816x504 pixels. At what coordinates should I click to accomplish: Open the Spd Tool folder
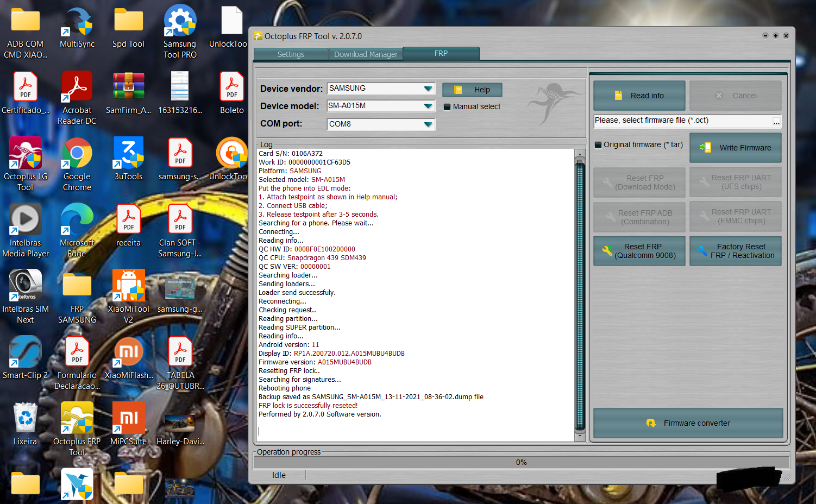(x=128, y=28)
